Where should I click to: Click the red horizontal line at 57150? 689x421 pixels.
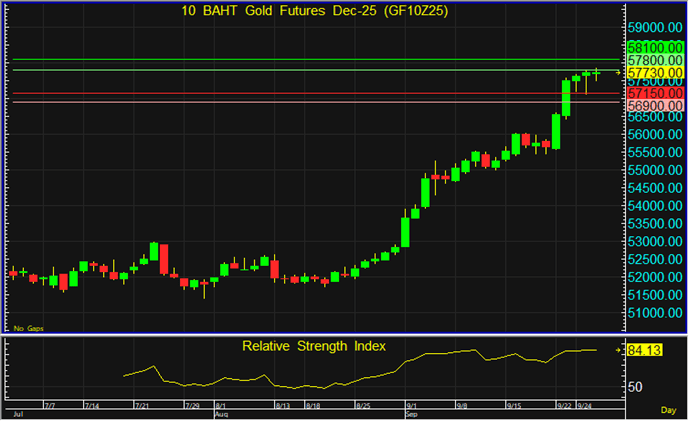click(300, 93)
